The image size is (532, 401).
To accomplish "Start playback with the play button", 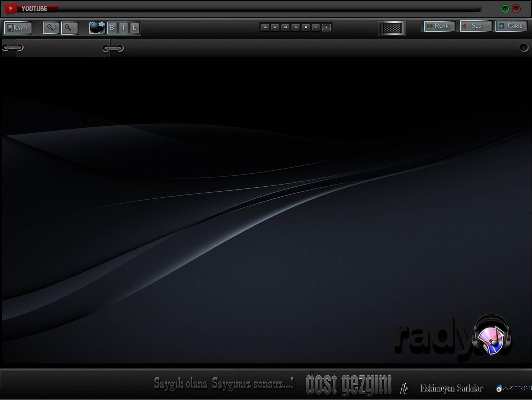I will 326,27.
